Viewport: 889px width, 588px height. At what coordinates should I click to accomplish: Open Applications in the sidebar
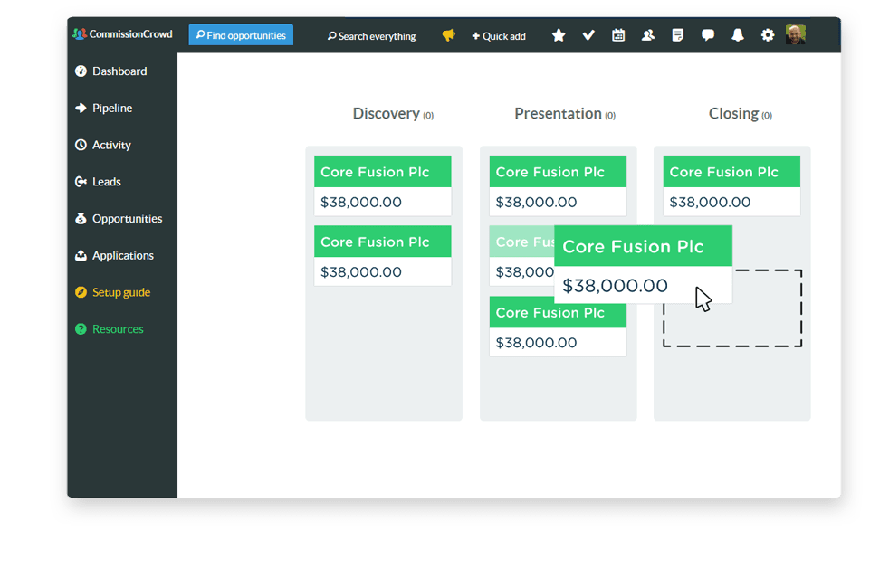pos(123,255)
